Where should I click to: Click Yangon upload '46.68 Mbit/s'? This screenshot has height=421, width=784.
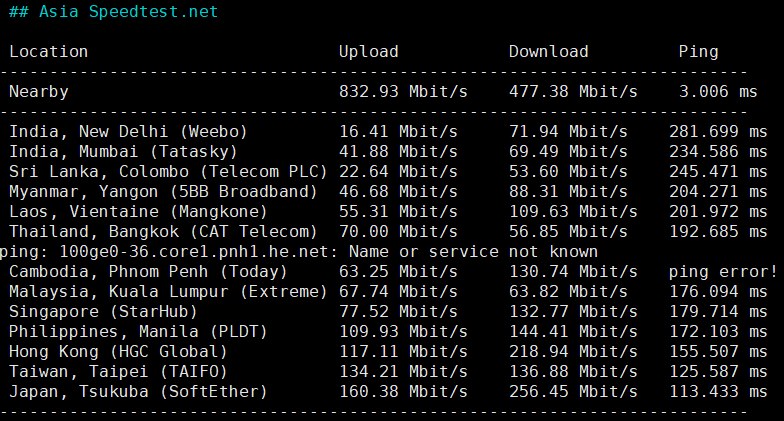pos(398,192)
